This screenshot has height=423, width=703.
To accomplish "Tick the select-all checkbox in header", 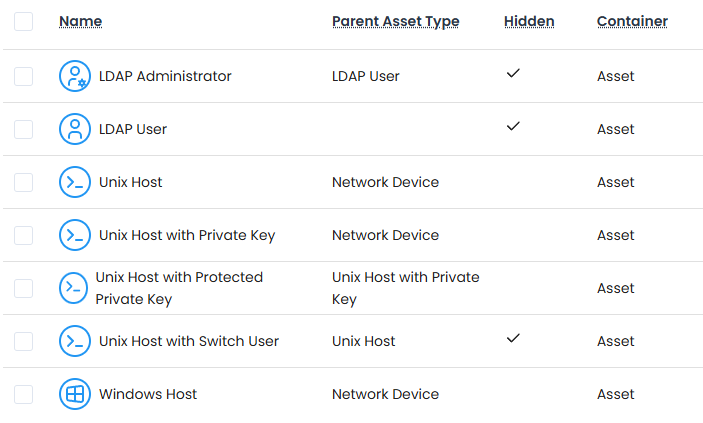I will coord(24,21).
